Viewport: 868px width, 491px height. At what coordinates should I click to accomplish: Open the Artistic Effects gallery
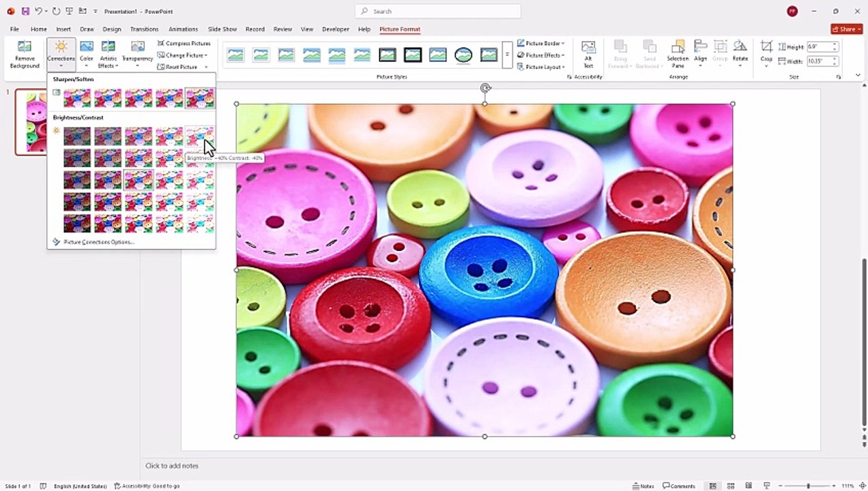pos(108,54)
